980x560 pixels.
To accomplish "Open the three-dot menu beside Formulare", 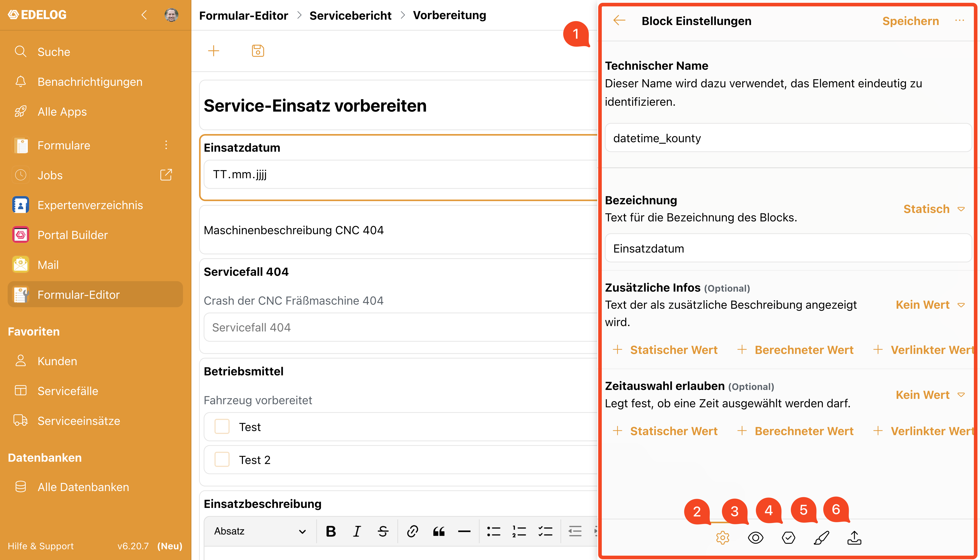I will point(166,145).
